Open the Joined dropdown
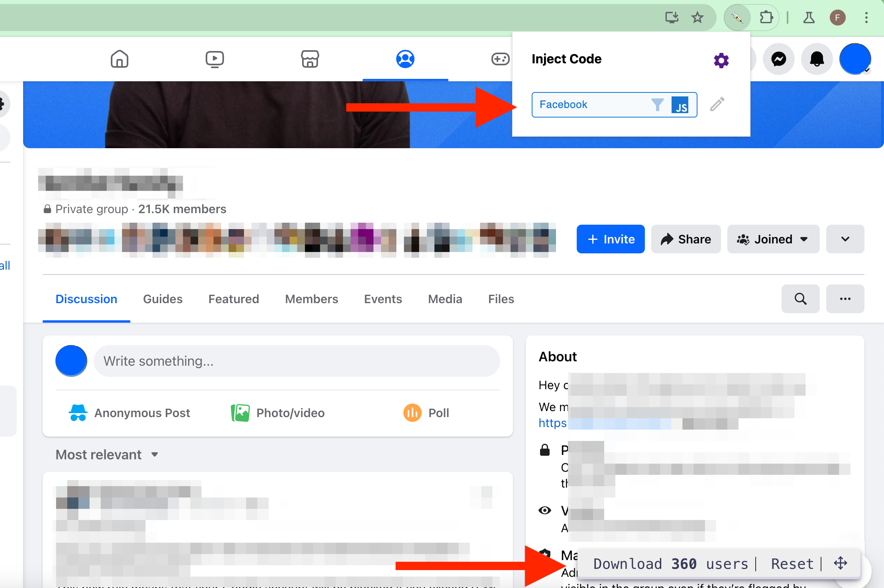Screen dimensions: 884x588 click(x=773, y=239)
